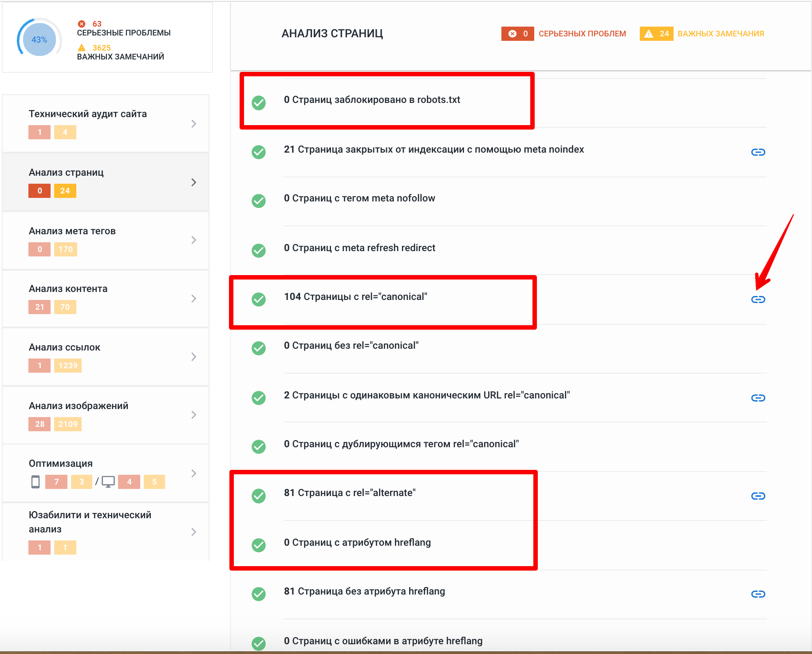
Task: Click green check icon for rel="alternate" row
Action: tap(259, 496)
